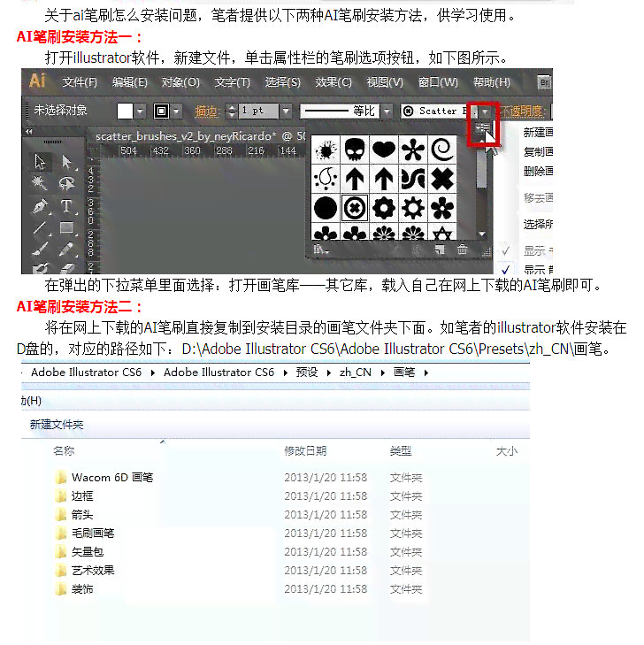The image size is (644, 645).
Task: Select the Pencil tool
Action: point(66,249)
